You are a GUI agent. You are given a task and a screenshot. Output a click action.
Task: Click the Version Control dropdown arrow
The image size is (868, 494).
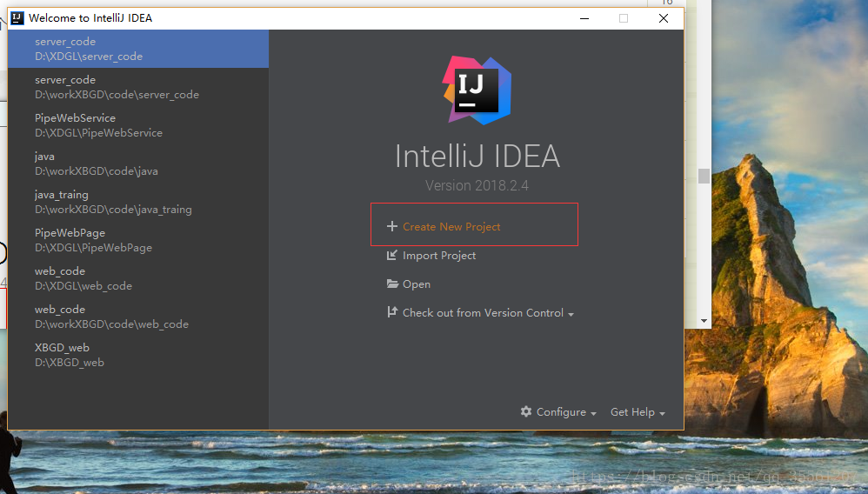point(571,315)
